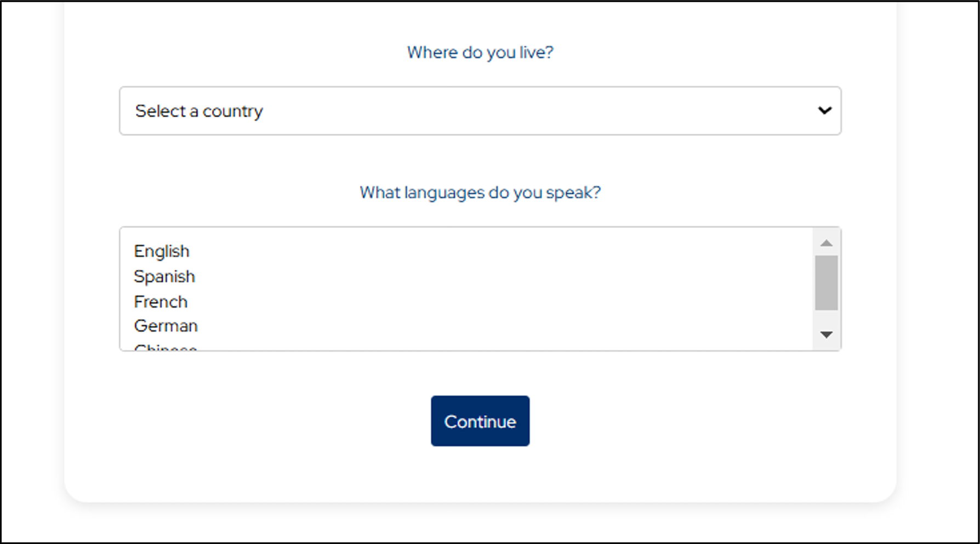
Task: Click the page background outside white card
Action: [x=937, y=274]
